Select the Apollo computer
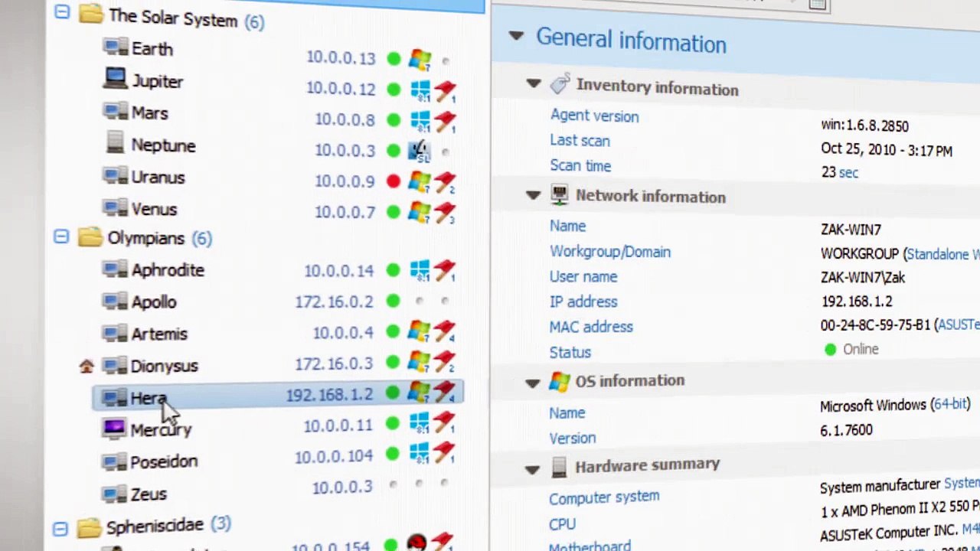This screenshot has height=551, width=980. tap(154, 302)
